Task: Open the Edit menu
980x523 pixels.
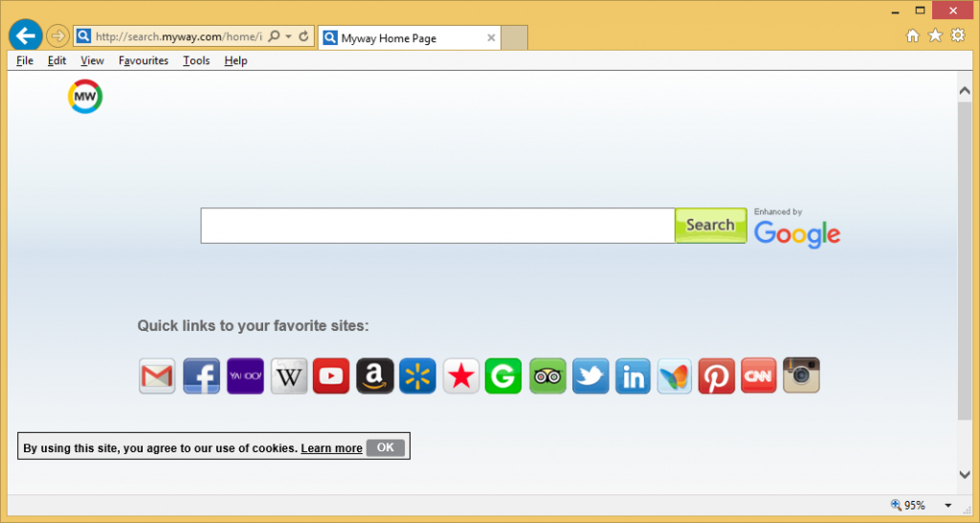Action: click(x=56, y=60)
